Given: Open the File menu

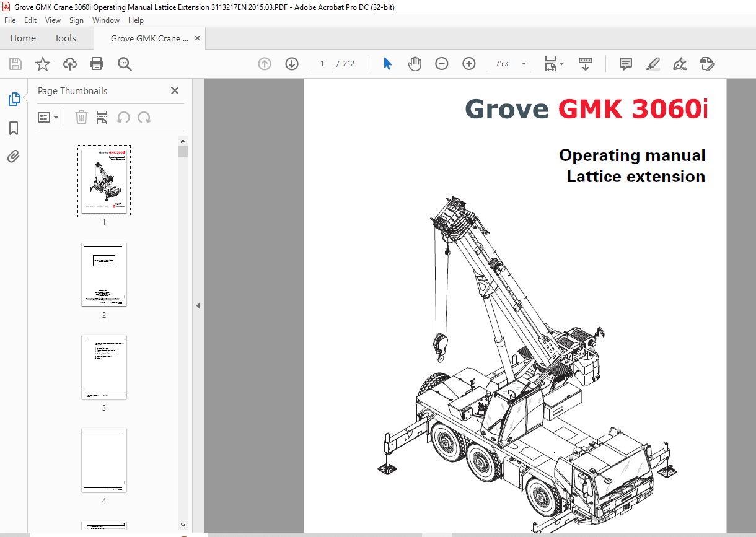Looking at the screenshot, I should [10, 20].
